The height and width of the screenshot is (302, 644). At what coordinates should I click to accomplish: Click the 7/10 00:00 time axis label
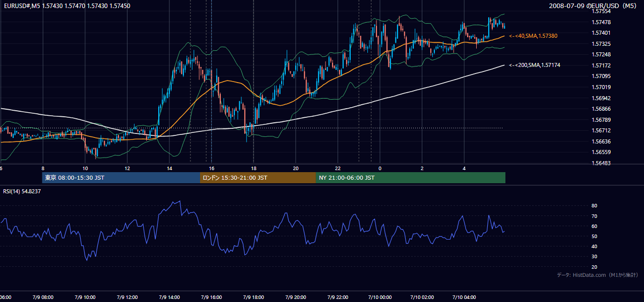tap(380, 297)
